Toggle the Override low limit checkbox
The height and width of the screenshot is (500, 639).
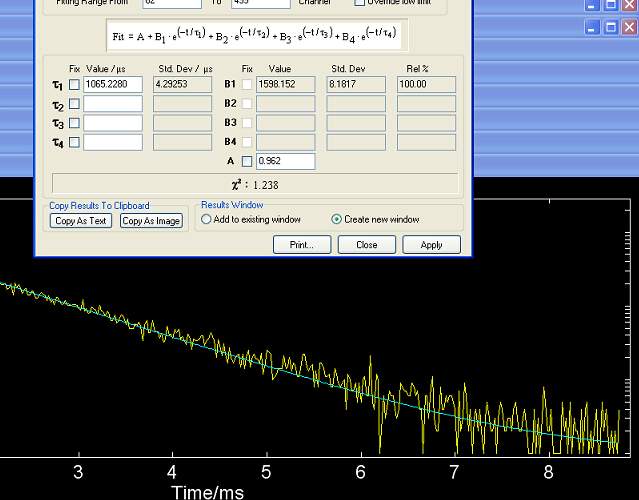point(360,3)
